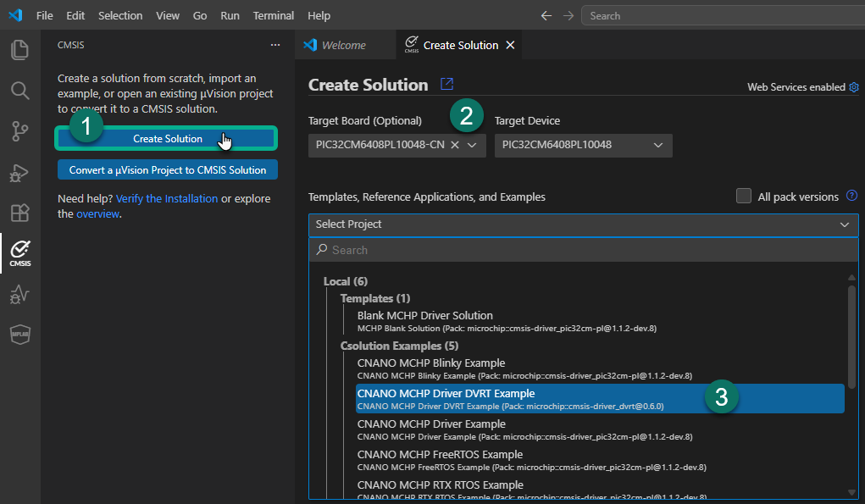Open the Help menu

pyautogui.click(x=319, y=15)
